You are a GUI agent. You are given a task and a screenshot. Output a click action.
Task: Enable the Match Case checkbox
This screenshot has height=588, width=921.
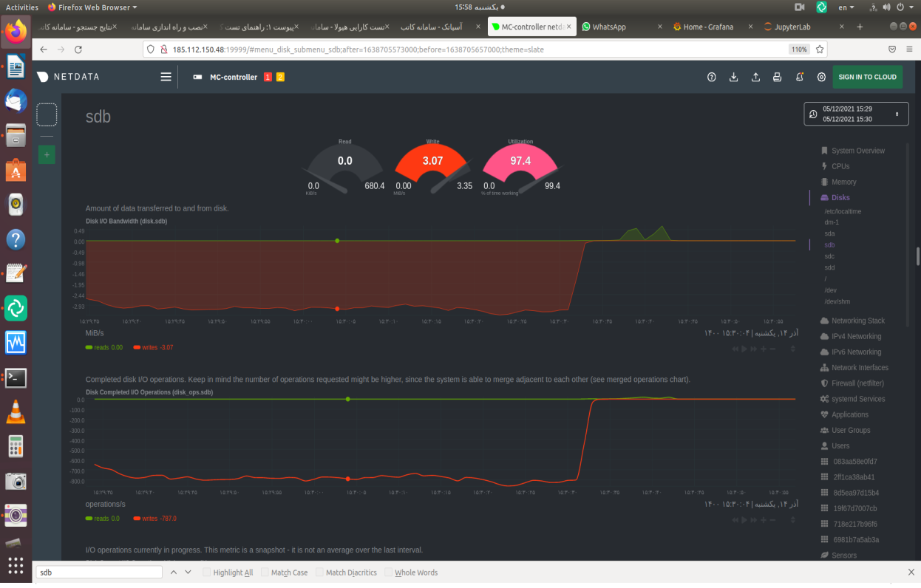(x=265, y=572)
